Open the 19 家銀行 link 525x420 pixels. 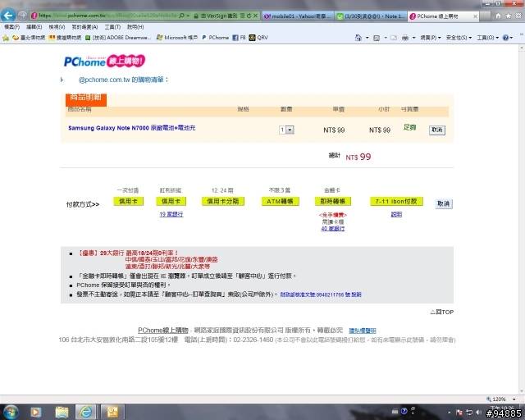point(171,214)
